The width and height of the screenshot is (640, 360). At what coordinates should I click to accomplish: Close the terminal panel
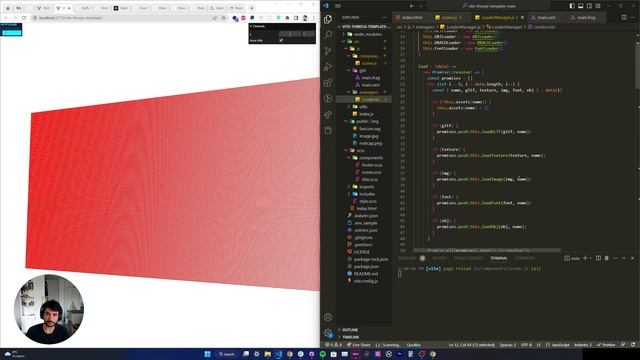632,258
